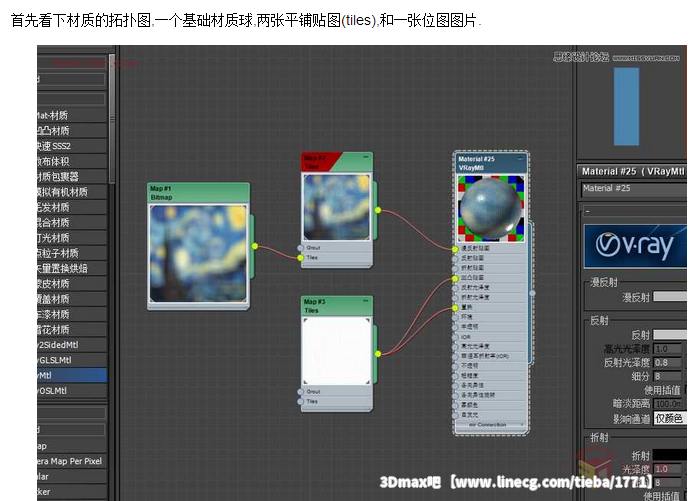
Task: Select 材质包裹器 in the material browser
Action: click(72, 177)
